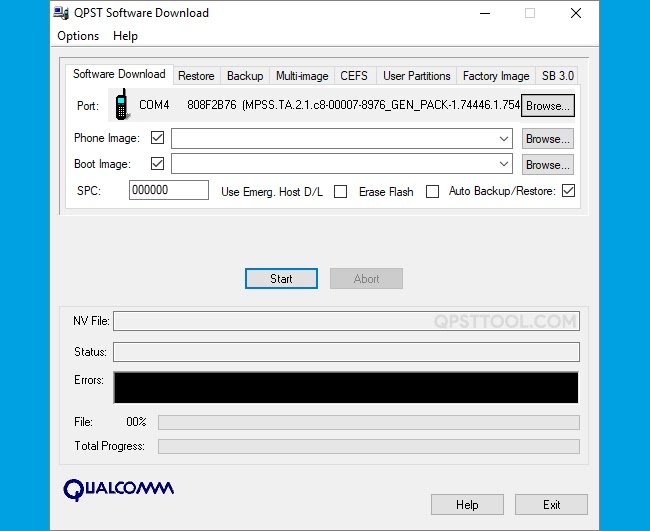Click the File progress bar
Viewport: 650px width, 531px height.
[369, 422]
